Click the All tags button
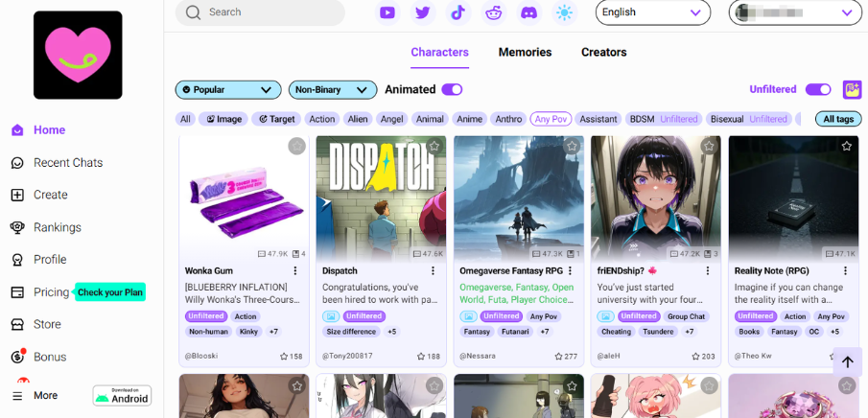Viewport: 868px width, 418px height. pos(838,119)
